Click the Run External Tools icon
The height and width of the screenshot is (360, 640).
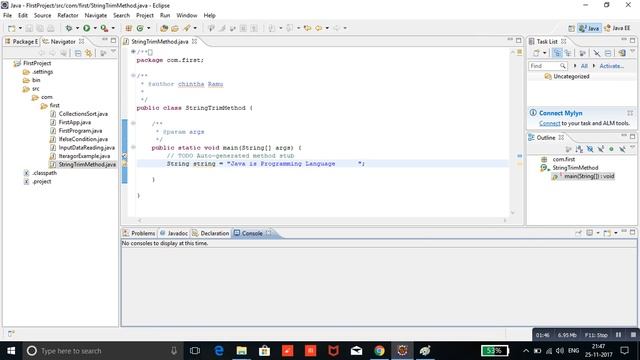coord(104,28)
